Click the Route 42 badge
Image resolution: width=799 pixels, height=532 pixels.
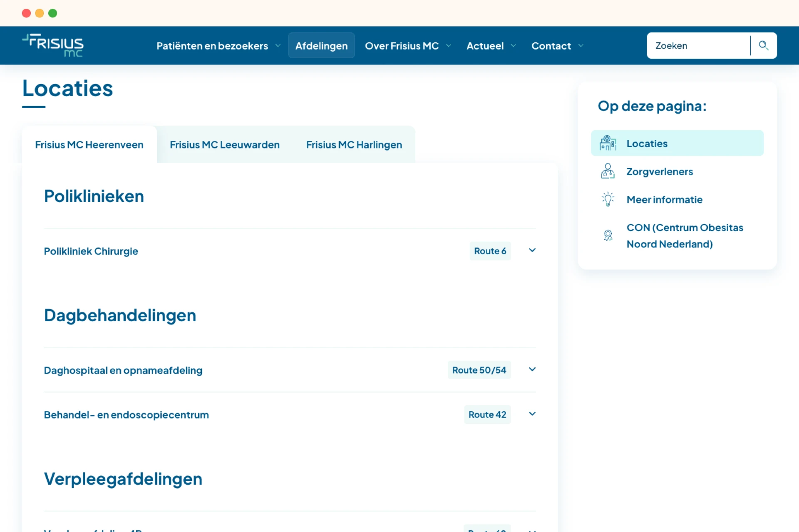(x=487, y=414)
